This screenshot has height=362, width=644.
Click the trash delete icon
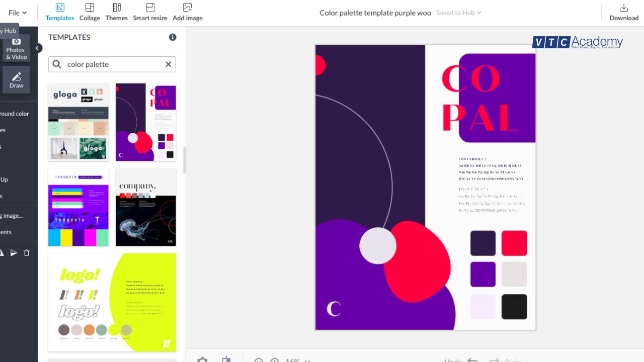pos(27,253)
